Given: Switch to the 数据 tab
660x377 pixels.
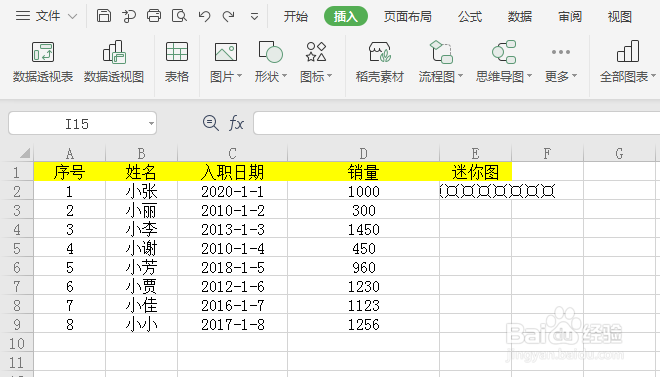Looking at the screenshot, I should click(520, 16).
